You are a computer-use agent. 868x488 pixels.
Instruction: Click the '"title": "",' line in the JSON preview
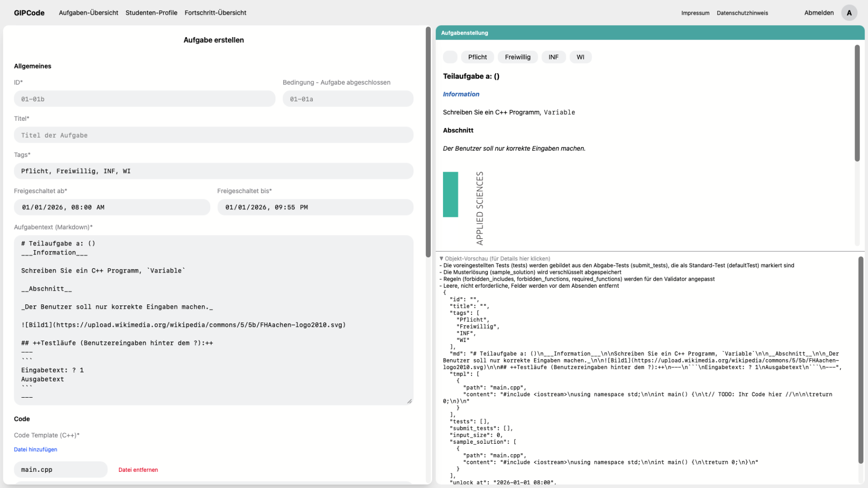pos(469,306)
